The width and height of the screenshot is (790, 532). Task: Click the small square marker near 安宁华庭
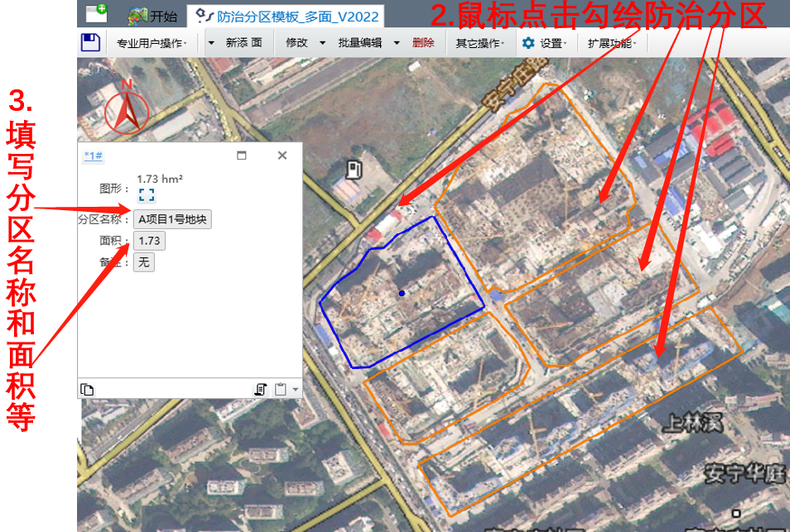tap(736, 513)
